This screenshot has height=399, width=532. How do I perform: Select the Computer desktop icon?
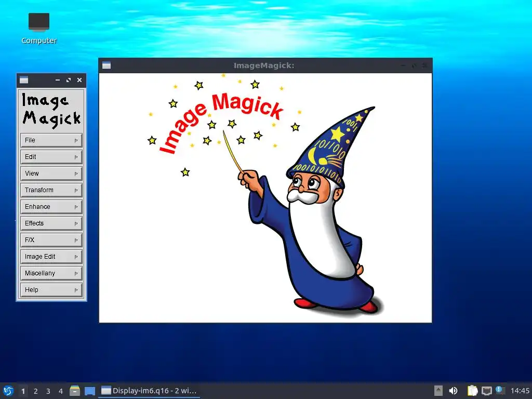pos(39,29)
